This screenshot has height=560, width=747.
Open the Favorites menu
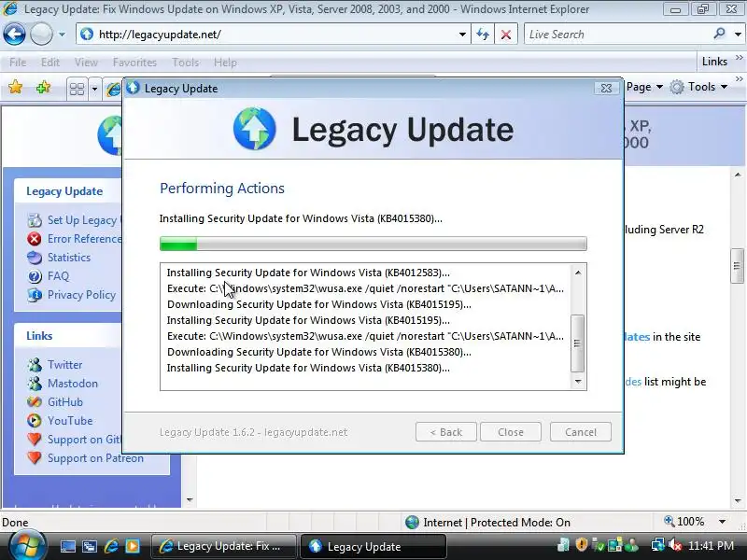134,63
